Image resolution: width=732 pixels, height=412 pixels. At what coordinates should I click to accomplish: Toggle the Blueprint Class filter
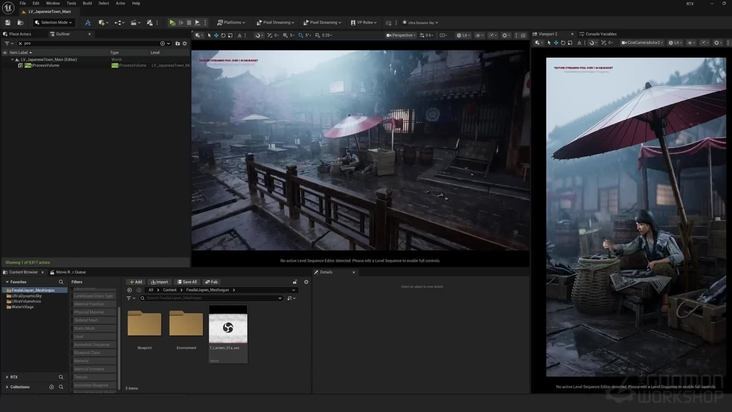point(94,353)
